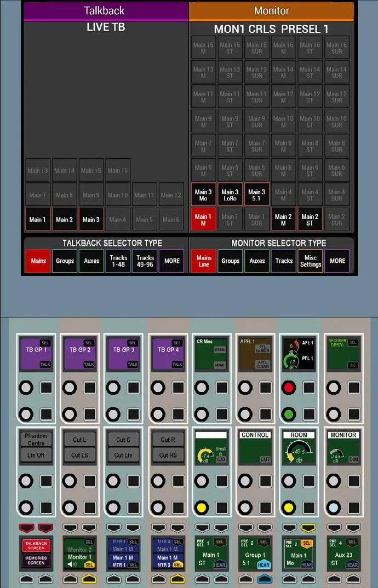Screen dimensions: 378x588
Task: Select Main 3 5.1 monitor source
Action: click(257, 194)
